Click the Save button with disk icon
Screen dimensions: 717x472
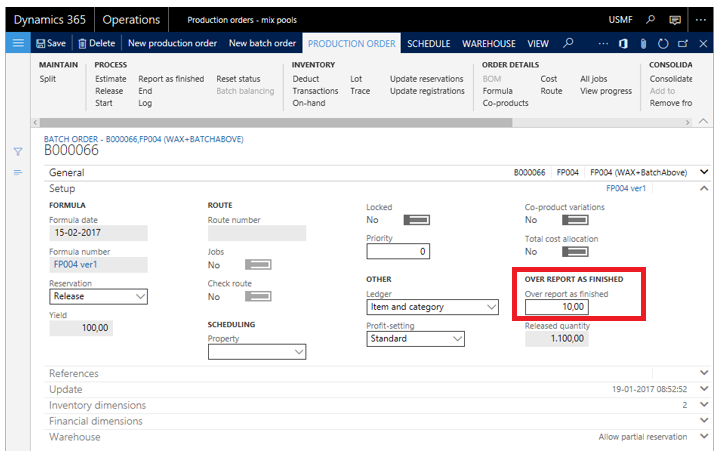tap(51, 43)
